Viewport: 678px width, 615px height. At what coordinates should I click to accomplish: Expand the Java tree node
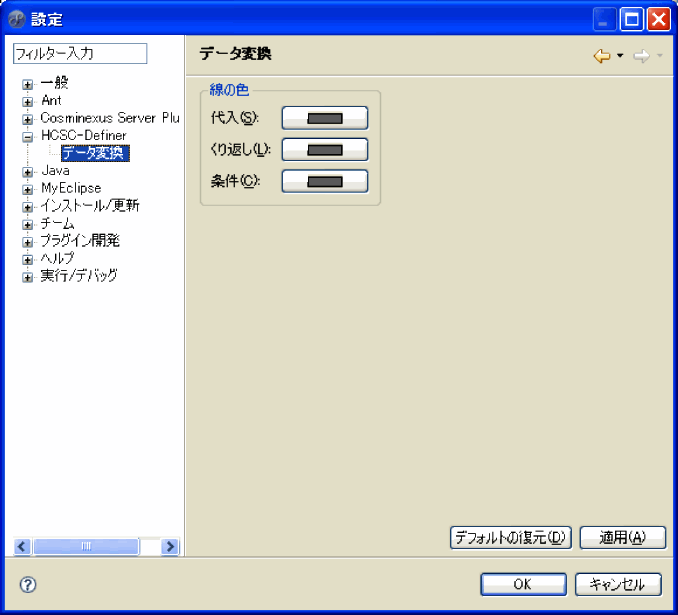click(x=28, y=172)
